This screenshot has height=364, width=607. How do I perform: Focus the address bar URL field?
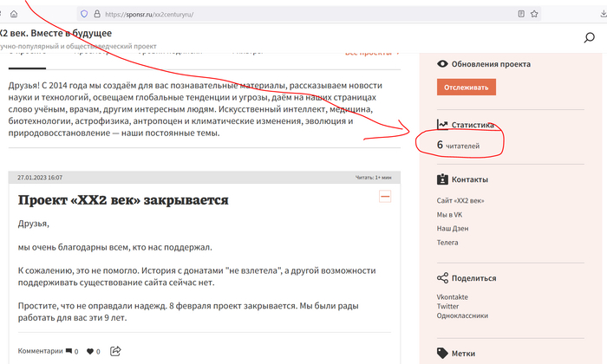point(309,14)
